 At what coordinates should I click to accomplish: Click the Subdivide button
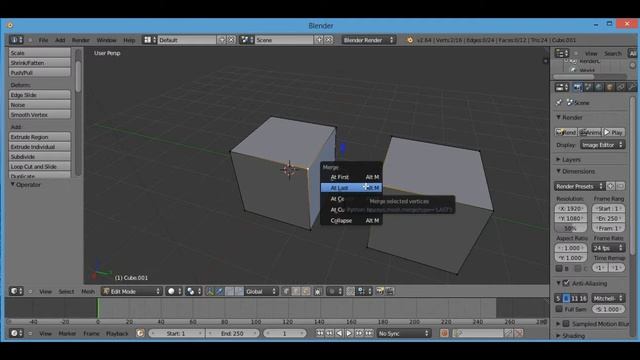(40, 157)
